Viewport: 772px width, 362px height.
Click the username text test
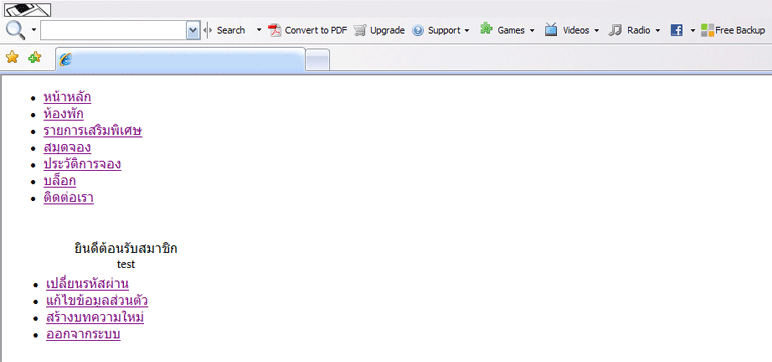(x=126, y=264)
